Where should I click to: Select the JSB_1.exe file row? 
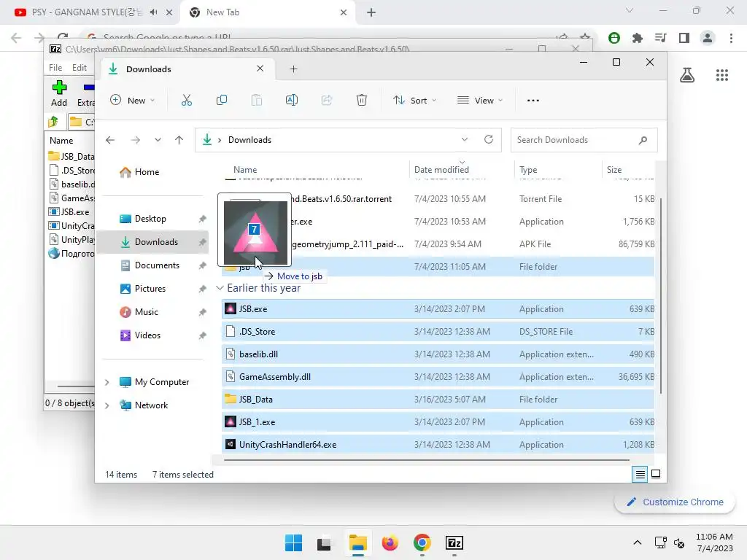pyautogui.click(x=438, y=422)
